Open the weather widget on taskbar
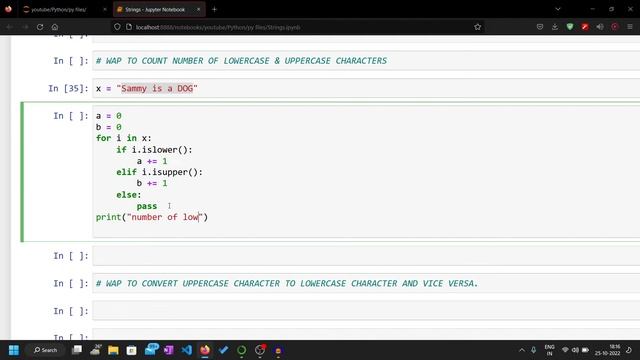Image resolution: width=640 pixels, height=360 pixels. pyautogui.click(x=96, y=350)
